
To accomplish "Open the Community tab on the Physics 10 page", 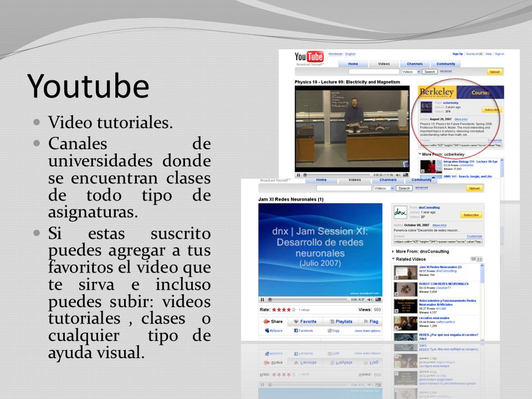I will 446,64.
